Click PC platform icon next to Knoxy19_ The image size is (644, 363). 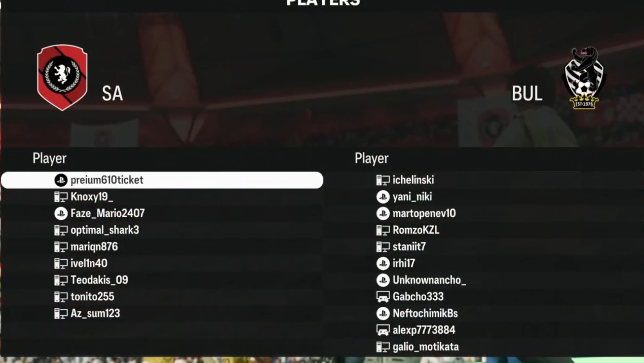61,197
